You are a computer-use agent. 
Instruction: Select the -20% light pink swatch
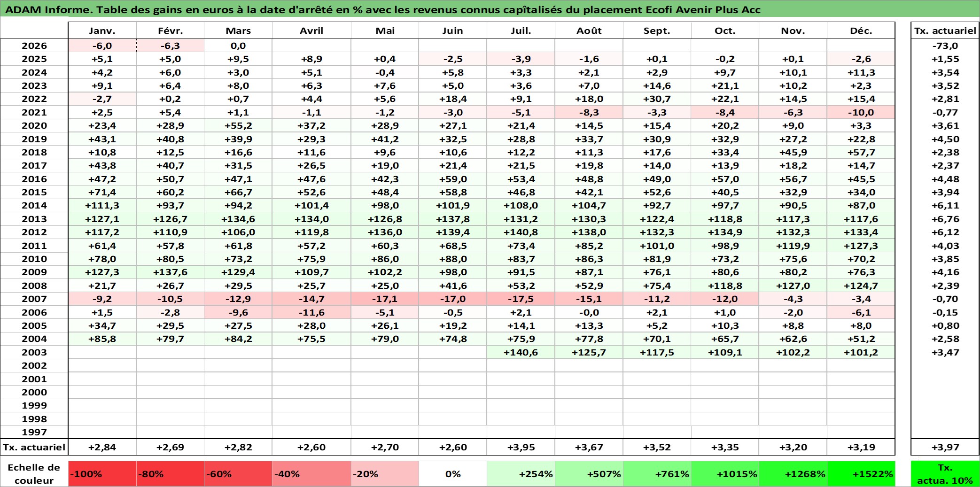(x=385, y=473)
